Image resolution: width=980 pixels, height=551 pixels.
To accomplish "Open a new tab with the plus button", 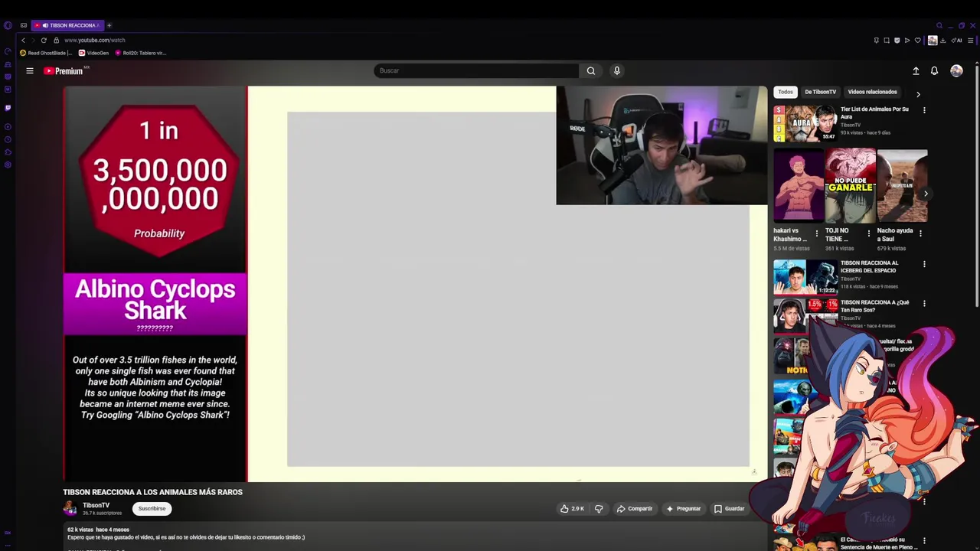I will 109,25.
